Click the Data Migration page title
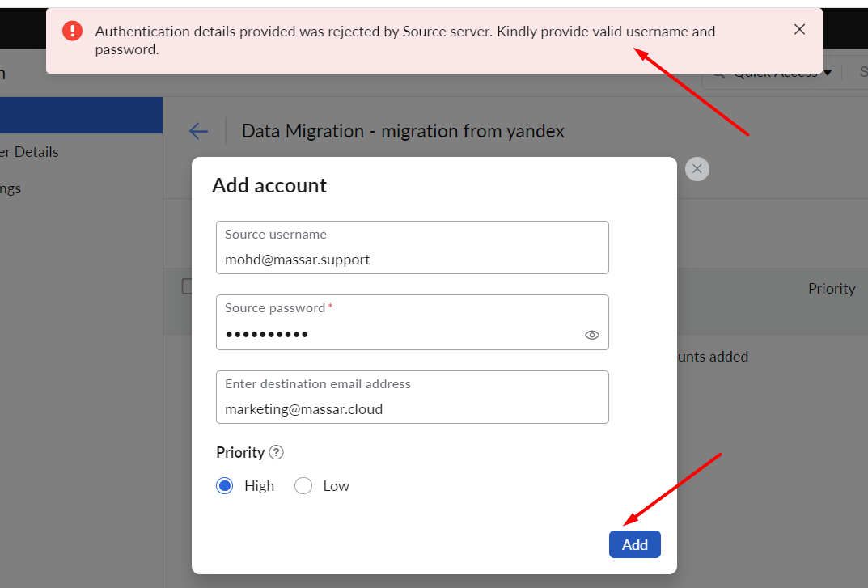 point(403,131)
